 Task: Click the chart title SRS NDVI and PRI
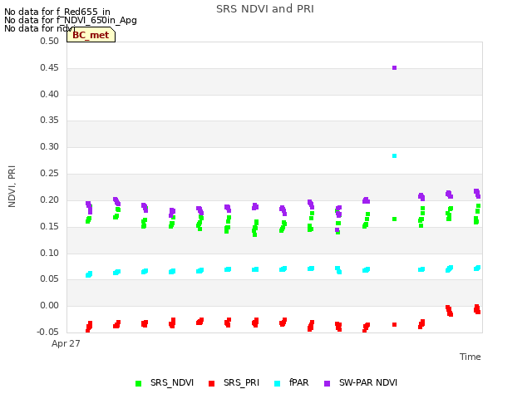[265, 9]
